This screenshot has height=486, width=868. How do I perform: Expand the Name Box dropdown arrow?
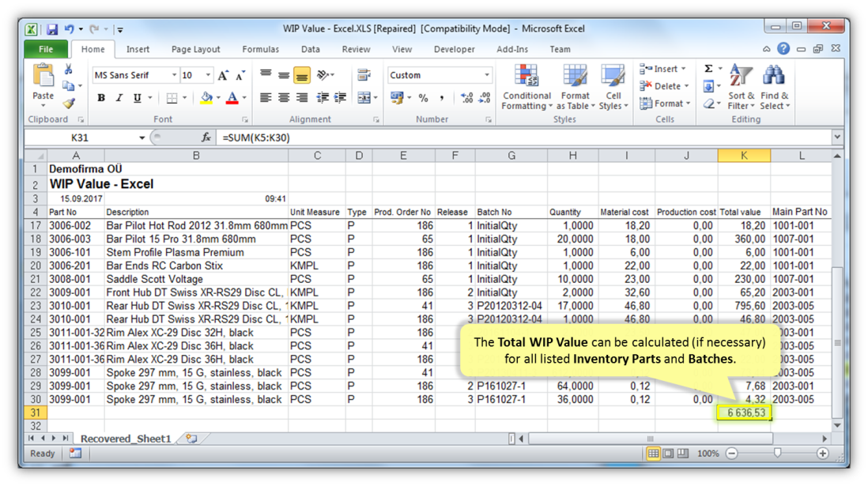click(142, 138)
